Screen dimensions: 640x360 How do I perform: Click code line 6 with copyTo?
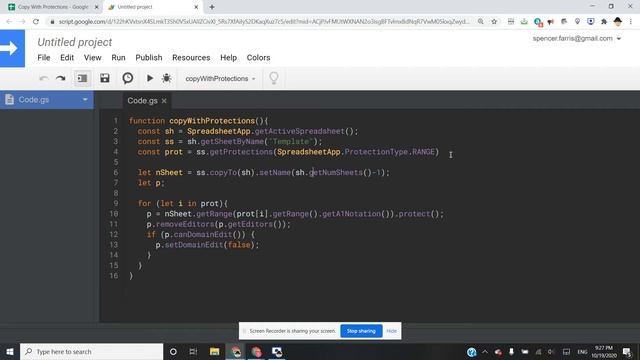point(264,173)
